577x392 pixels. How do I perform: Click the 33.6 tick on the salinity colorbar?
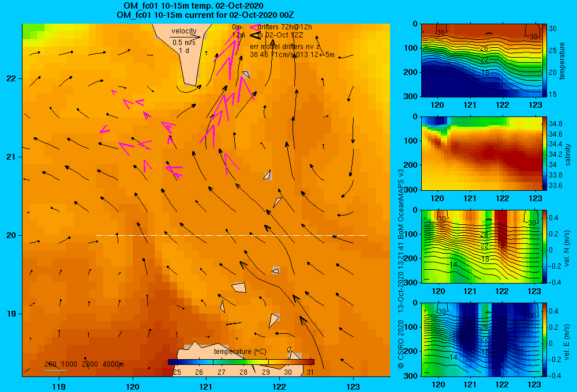pos(555,186)
